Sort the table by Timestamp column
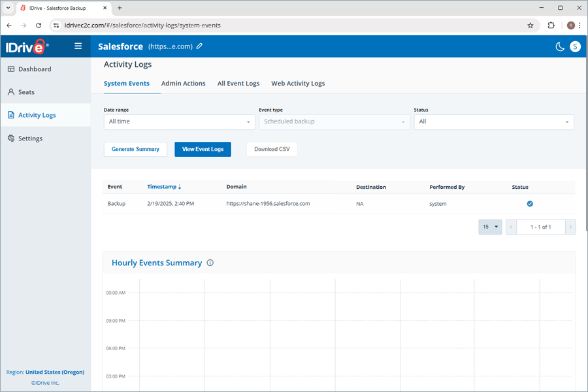This screenshot has height=392, width=588. pos(164,187)
